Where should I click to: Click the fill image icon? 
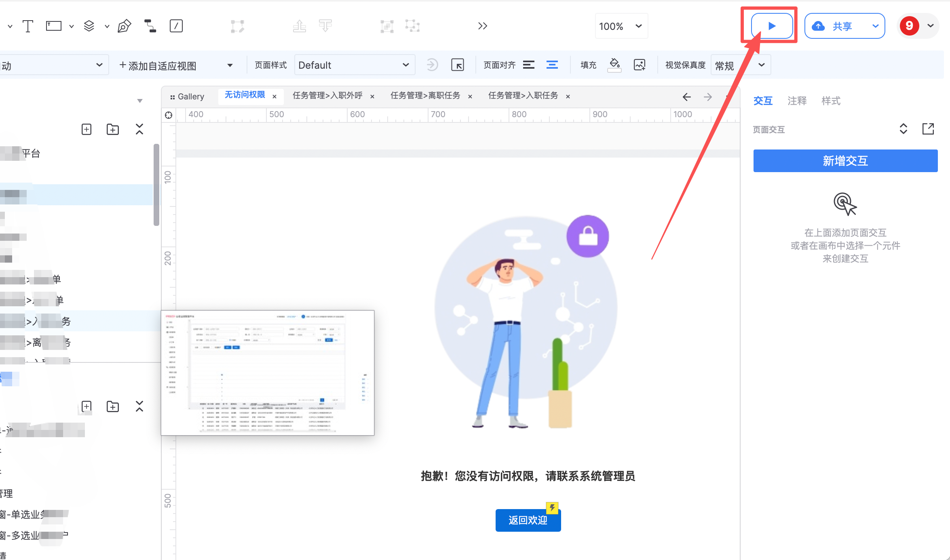[x=640, y=65]
